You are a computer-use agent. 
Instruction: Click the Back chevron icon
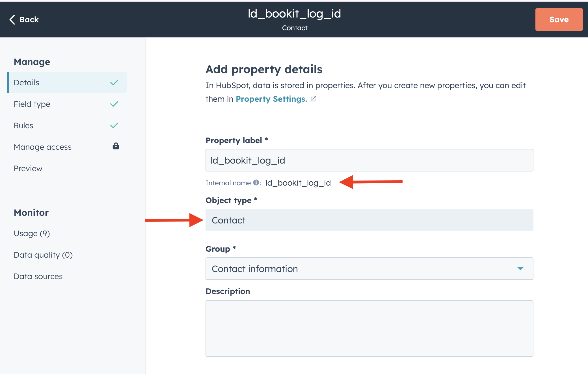click(x=12, y=19)
